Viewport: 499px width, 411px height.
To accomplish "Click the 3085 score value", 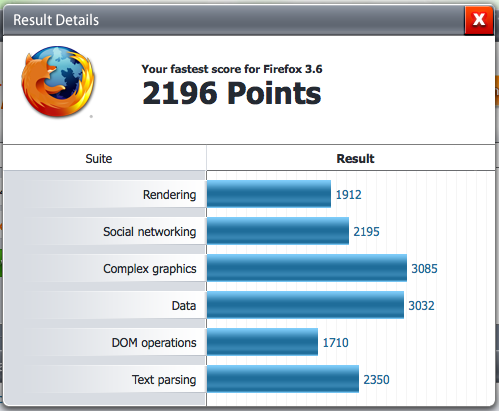I will coord(424,269).
